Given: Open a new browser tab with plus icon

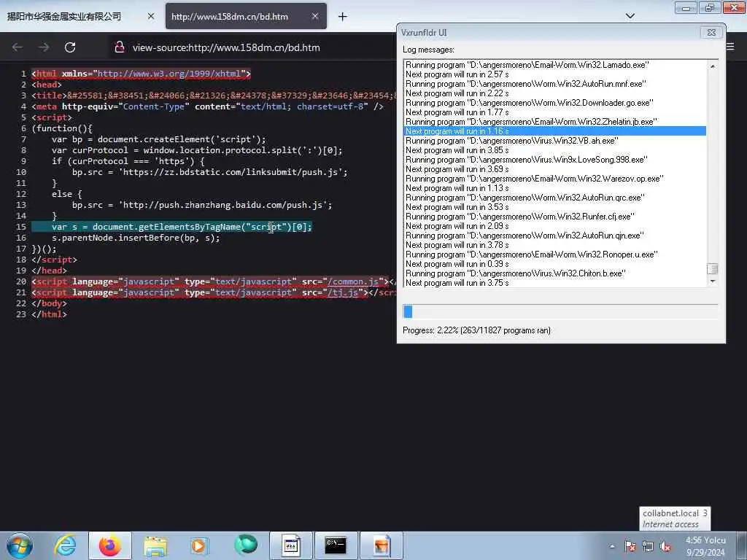Looking at the screenshot, I should pos(342,17).
